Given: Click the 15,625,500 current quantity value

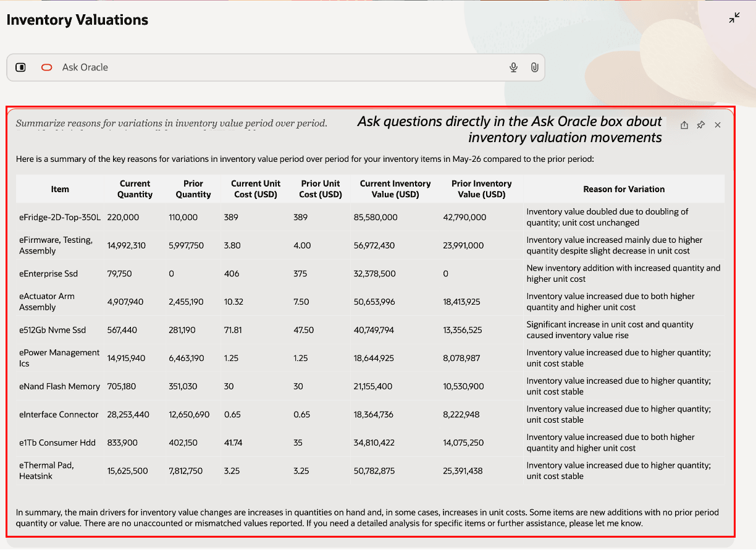Looking at the screenshot, I should coord(127,471).
